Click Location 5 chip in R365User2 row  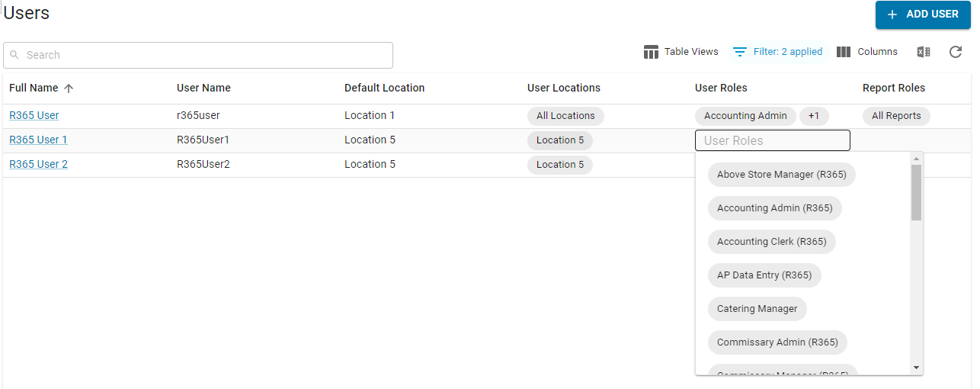pos(560,165)
